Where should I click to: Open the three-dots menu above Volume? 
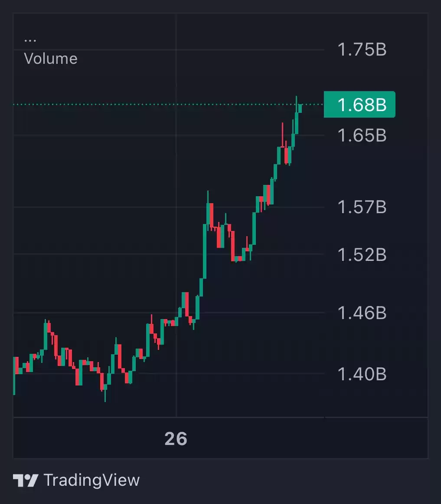click(x=30, y=40)
